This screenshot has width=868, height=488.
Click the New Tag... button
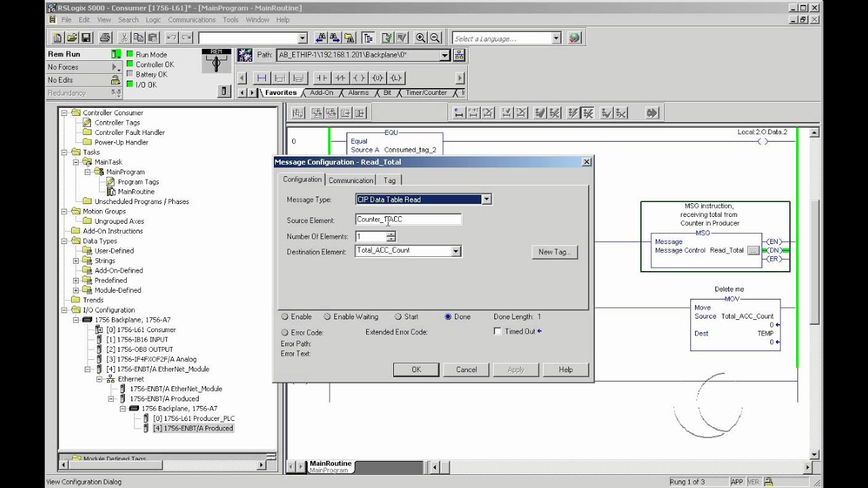554,251
